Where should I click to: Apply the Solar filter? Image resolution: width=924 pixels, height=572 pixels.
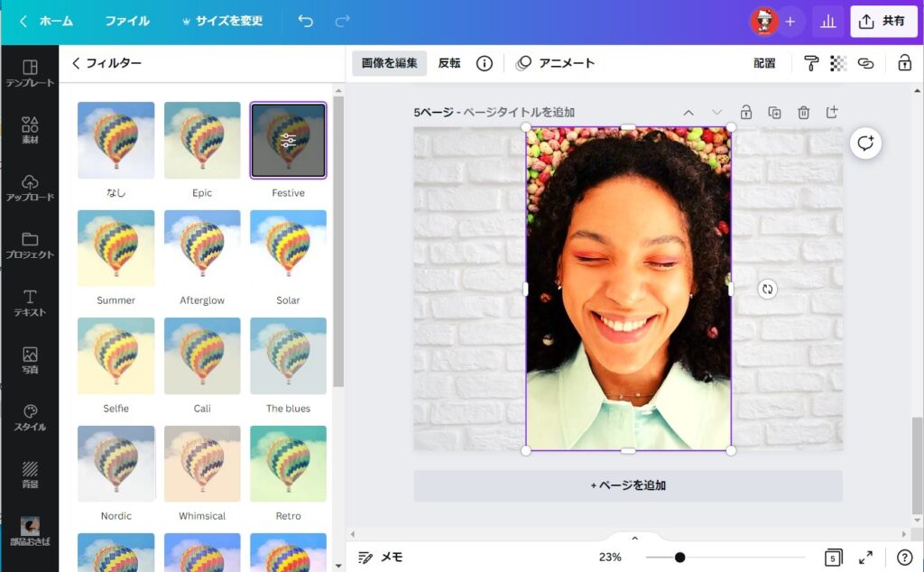288,248
